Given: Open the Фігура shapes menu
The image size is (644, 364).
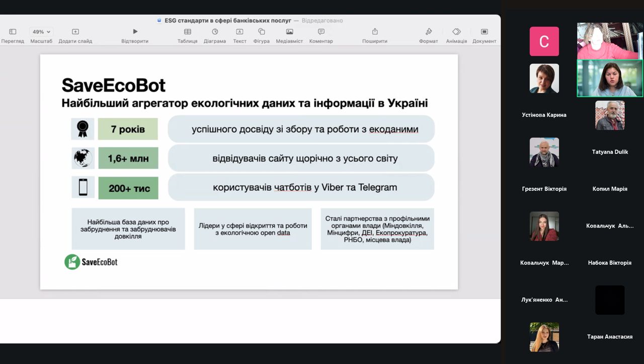Looking at the screenshot, I should point(262,32).
